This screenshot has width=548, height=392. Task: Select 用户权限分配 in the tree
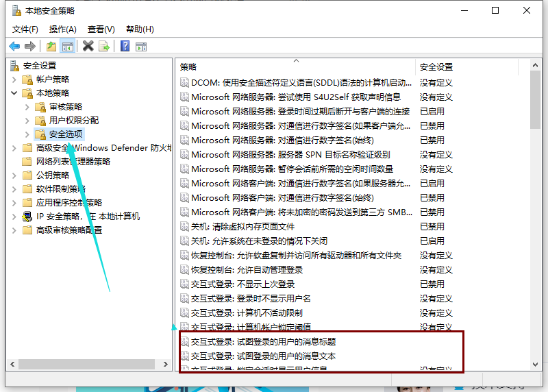(74, 121)
